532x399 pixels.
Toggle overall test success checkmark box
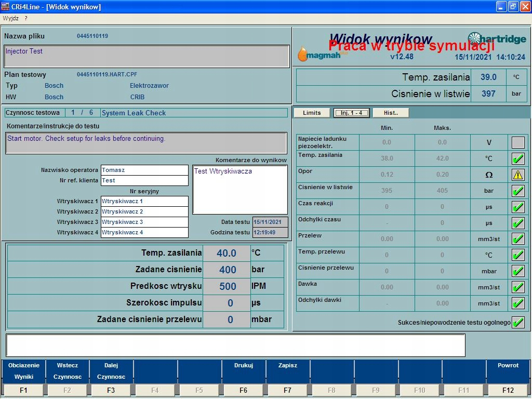point(518,322)
